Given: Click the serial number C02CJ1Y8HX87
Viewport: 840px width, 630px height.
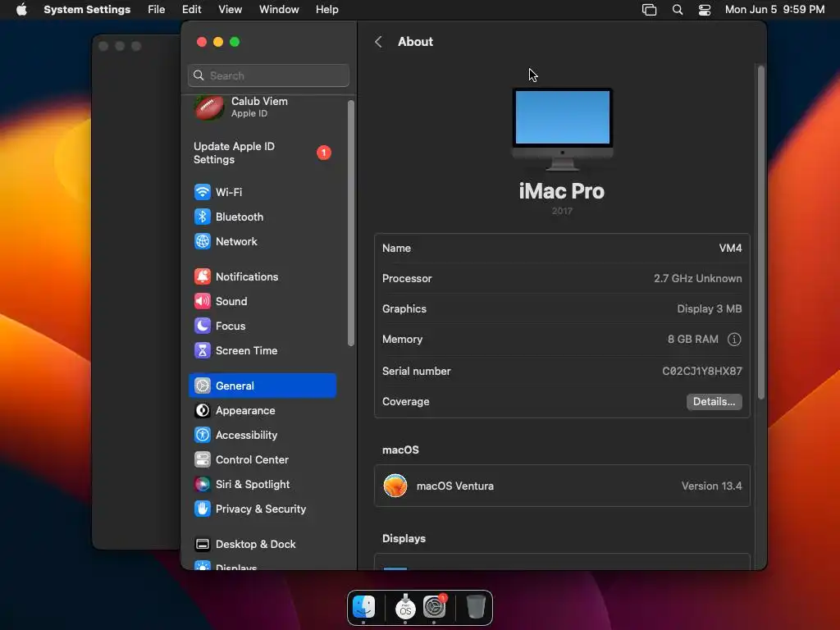Looking at the screenshot, I should (x=702, y=371).
